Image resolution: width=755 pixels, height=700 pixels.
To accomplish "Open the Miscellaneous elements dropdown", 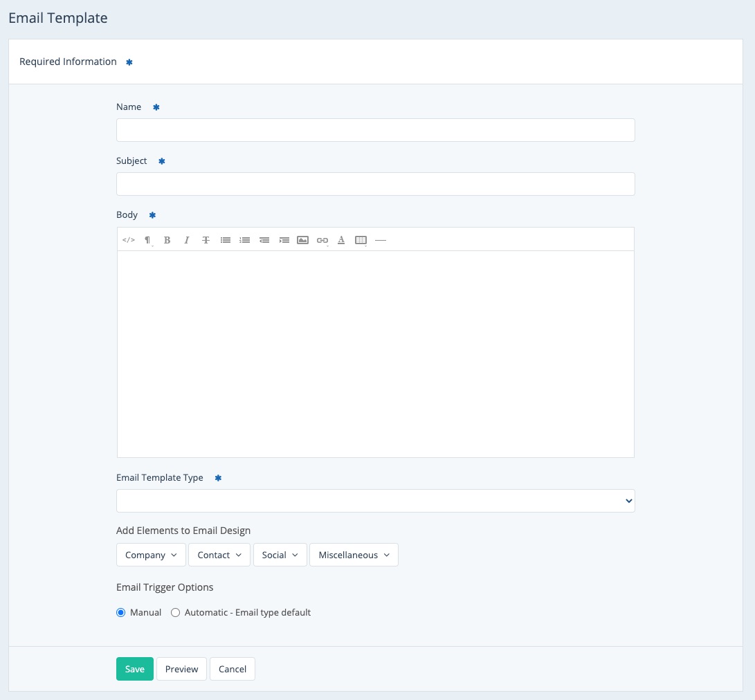I will click(354, 555).
